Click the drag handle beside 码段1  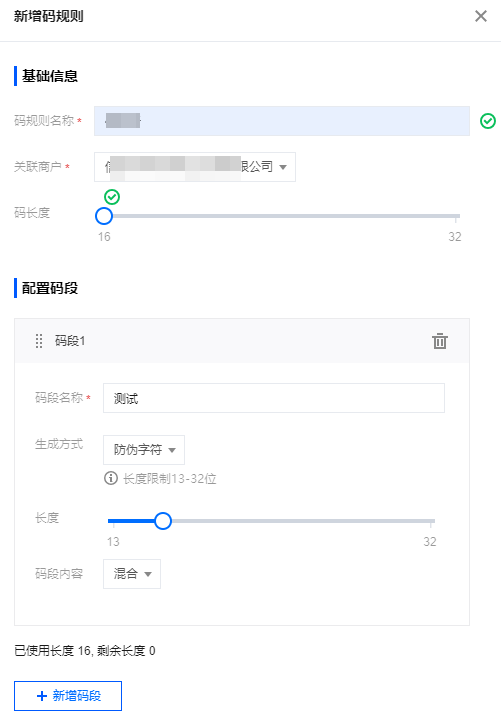click(39, 341)
